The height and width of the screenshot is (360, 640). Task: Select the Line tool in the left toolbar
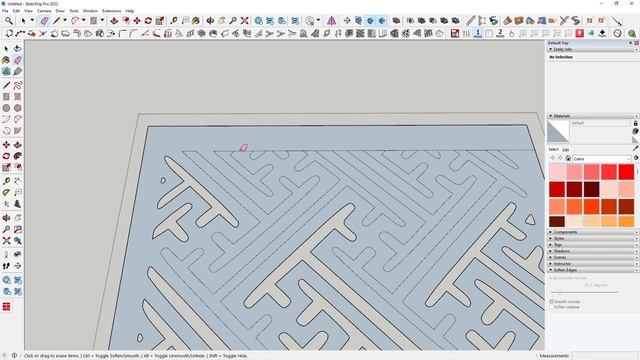(x=6, y=85)
